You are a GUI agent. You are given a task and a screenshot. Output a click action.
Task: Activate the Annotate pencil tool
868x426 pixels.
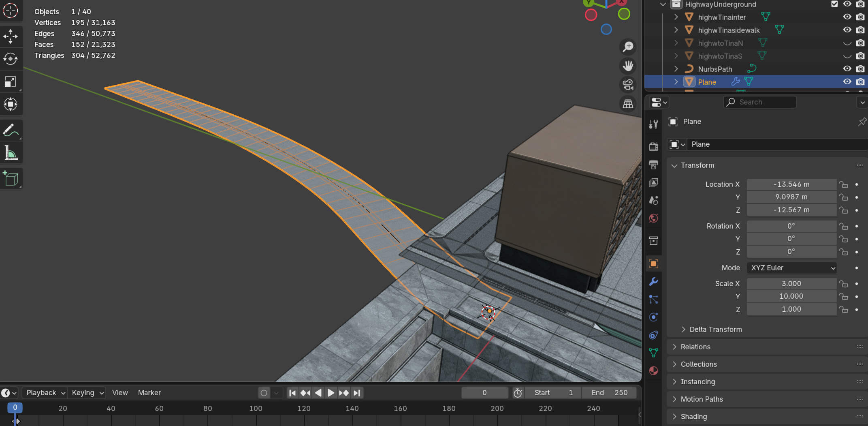(11, 131)
